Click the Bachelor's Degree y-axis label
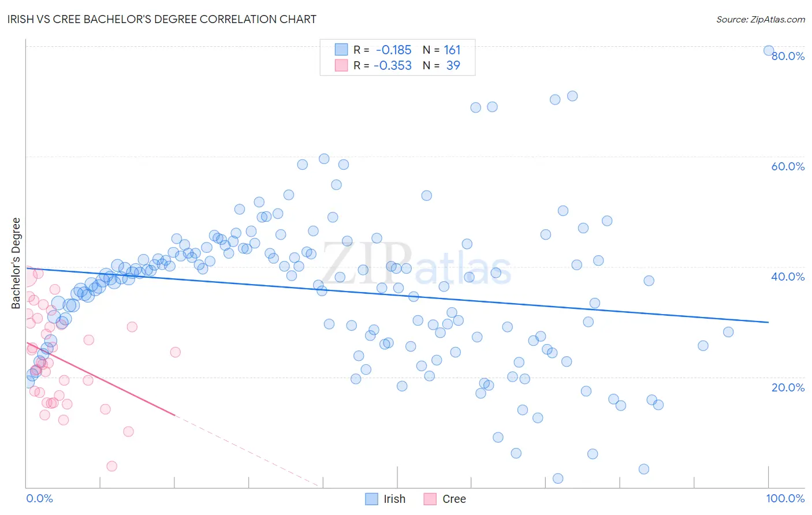 pos(16,263)
